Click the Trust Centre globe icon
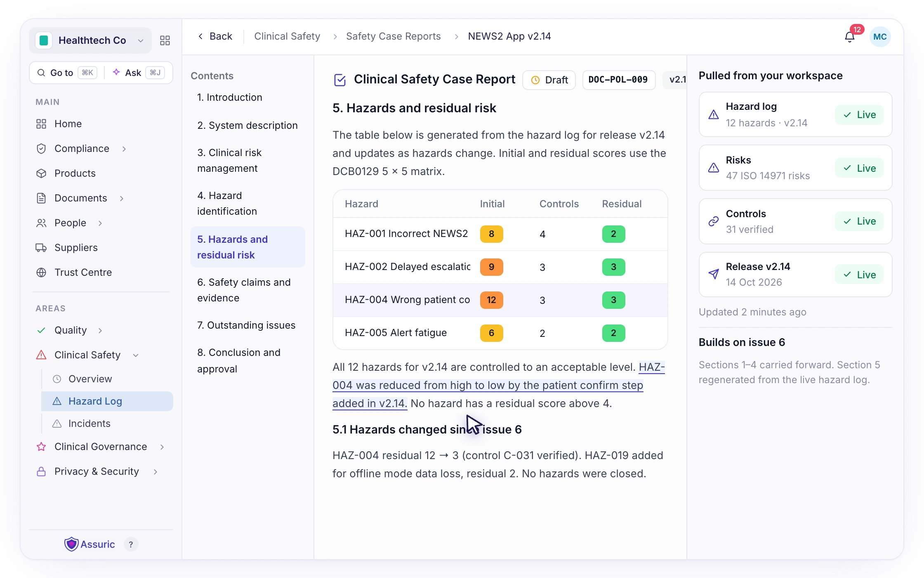The image size is (924, 578). [x=41, y=272]
